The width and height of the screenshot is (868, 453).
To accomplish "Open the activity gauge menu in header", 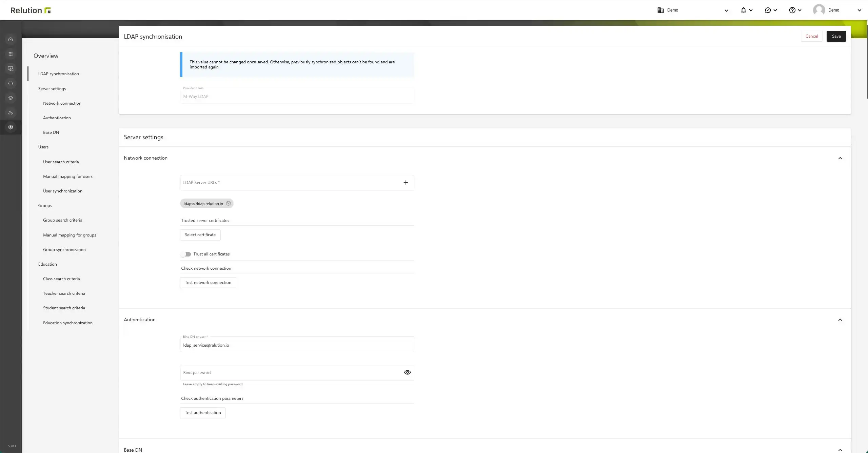I will point(768,10).
